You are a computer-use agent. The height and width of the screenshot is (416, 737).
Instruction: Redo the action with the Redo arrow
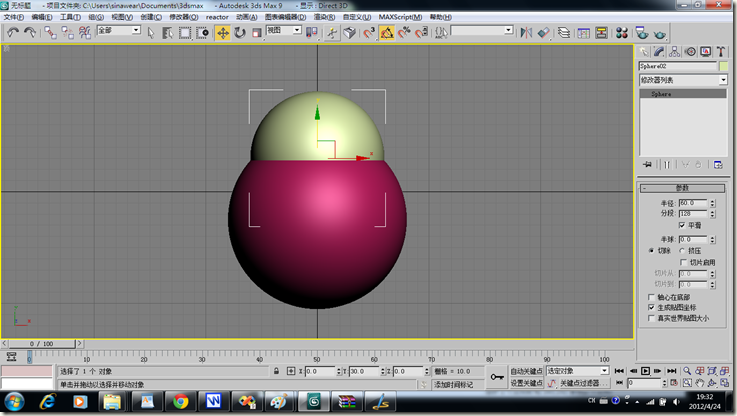30,32
